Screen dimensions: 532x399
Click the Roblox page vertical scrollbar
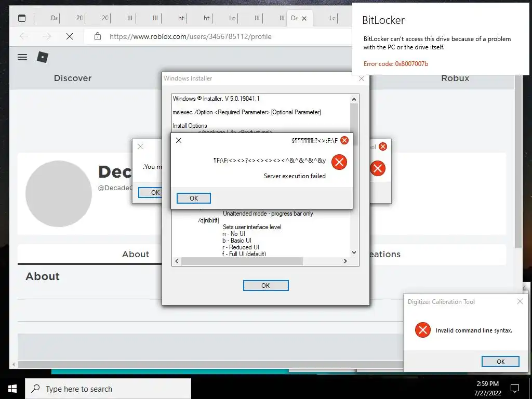(x=518, y=162)
